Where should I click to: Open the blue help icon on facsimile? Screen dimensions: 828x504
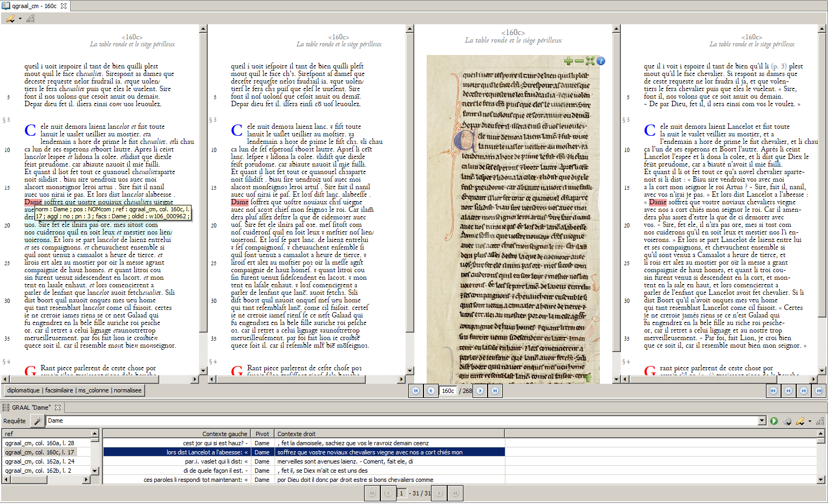tap(601, 61)
